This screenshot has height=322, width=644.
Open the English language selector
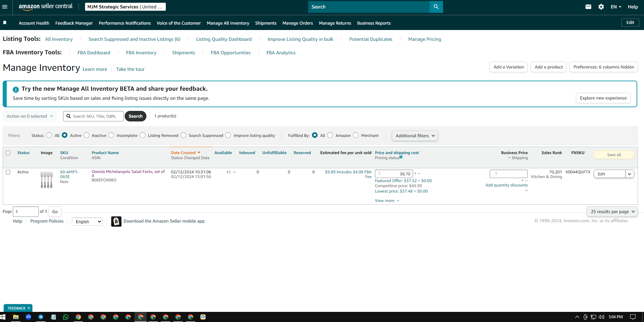coord(87,222)
